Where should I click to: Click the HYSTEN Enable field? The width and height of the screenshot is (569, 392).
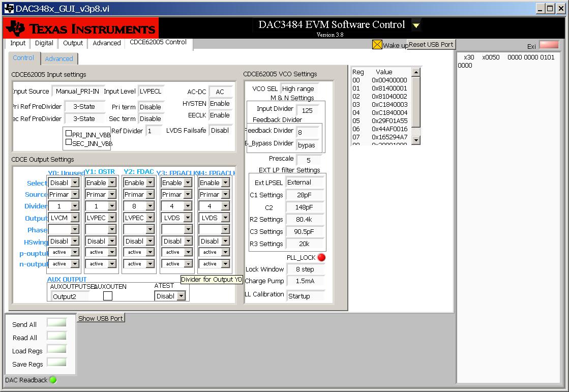click(220, 103)
